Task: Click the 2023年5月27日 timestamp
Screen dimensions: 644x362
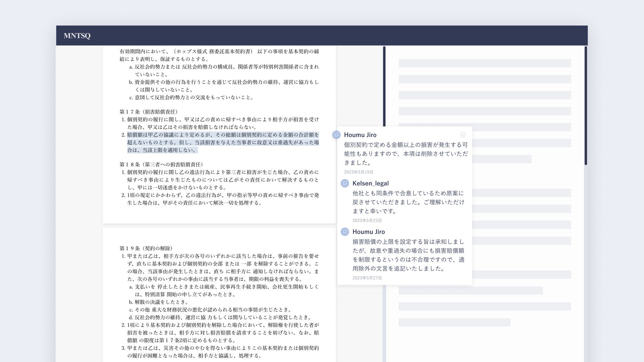Action: coord(367,278)
